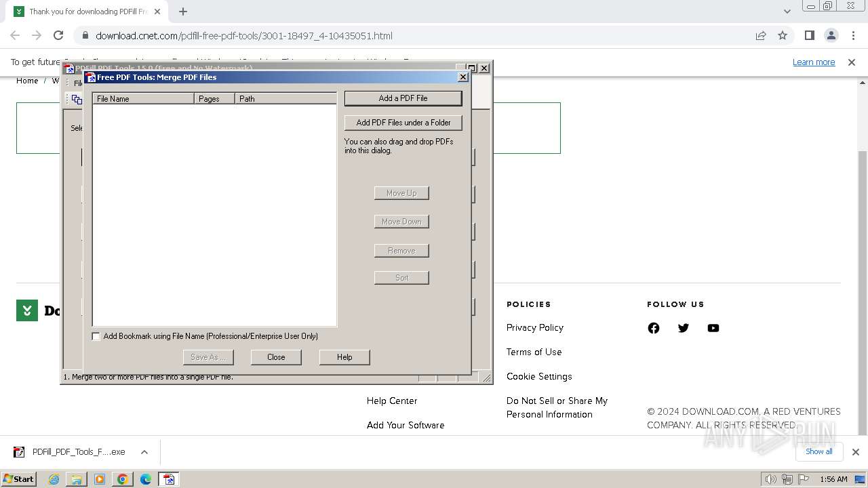Open the YouTube follow icon
The width and height of the screenshot is (868, 488).
pos(713,328)
